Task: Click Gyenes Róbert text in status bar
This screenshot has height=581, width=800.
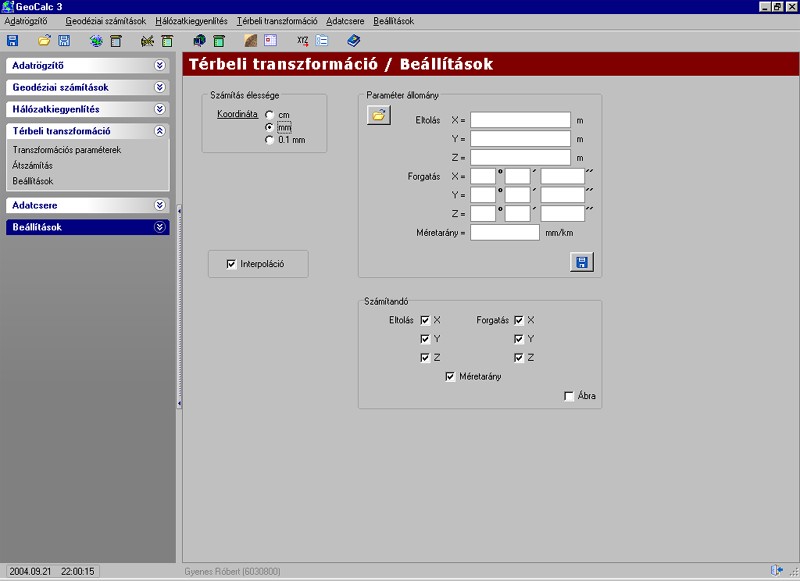Action: coord(233,571)
